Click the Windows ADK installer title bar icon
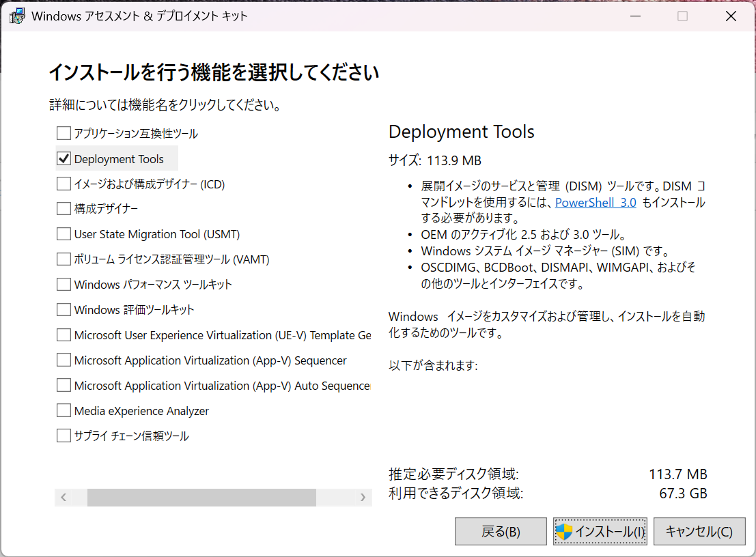756x557 pixels. coord(17,16)
